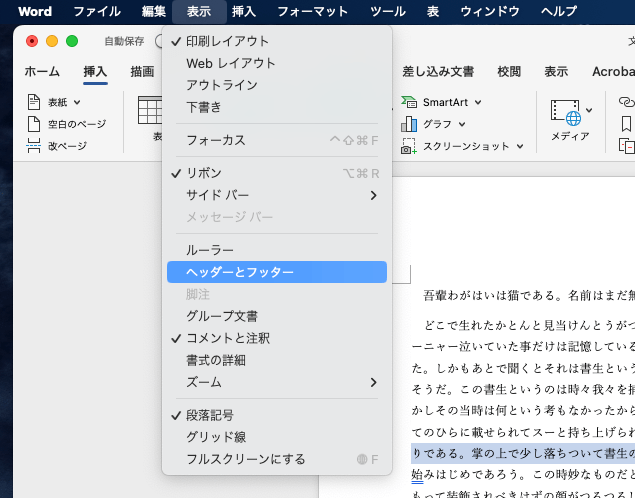Click the bookmark icon in ribbon
The image size is (635, 498).
pyautogui.click(x=626, y=124)
